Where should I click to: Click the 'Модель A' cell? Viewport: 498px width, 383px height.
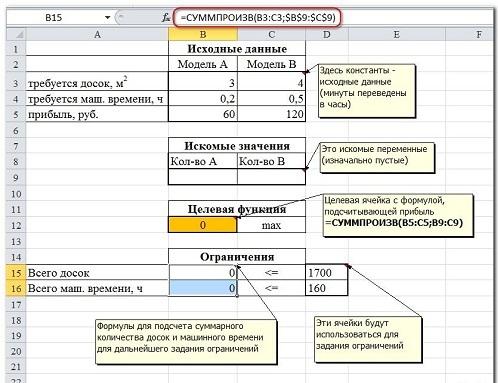(x=203, y=64)
